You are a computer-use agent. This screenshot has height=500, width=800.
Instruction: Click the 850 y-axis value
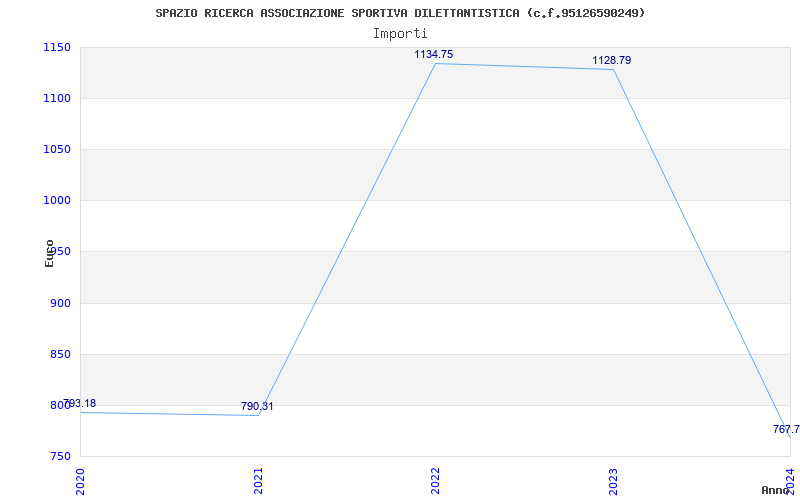pyautogui.click(x=60, y=355)
